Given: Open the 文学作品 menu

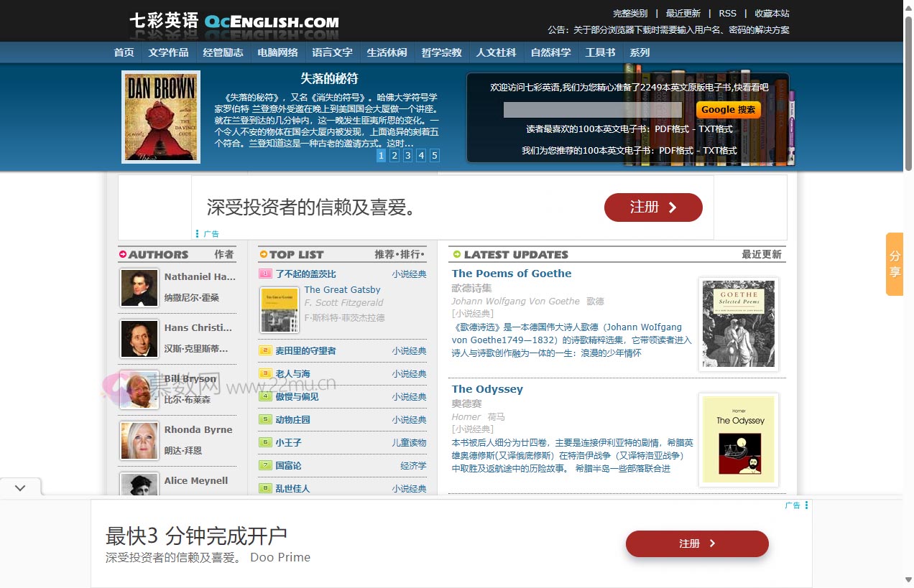Looking at the screenshot, I should coord(168,52).
